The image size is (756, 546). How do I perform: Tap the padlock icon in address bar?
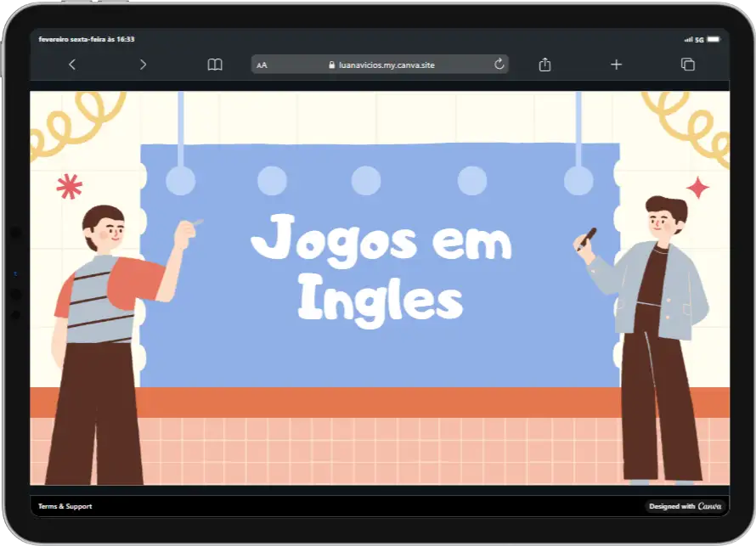pos(331,65)
